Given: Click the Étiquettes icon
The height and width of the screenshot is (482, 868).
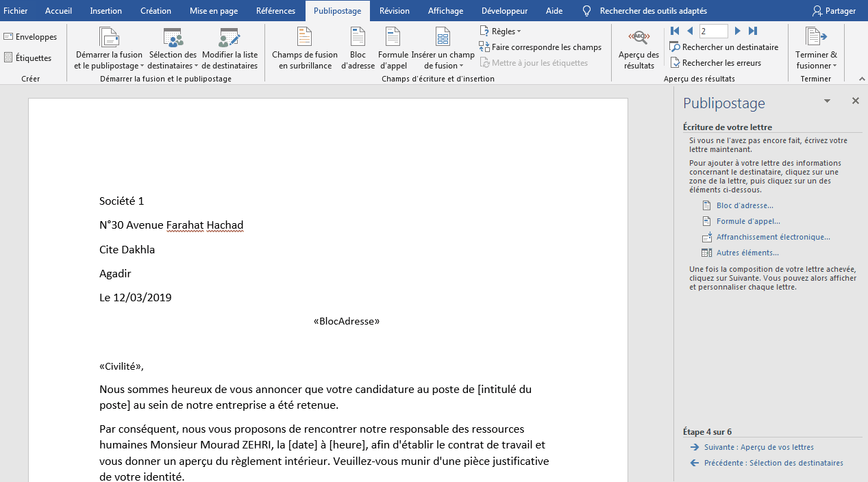Looking at the screenshot, I should (8, 58).
